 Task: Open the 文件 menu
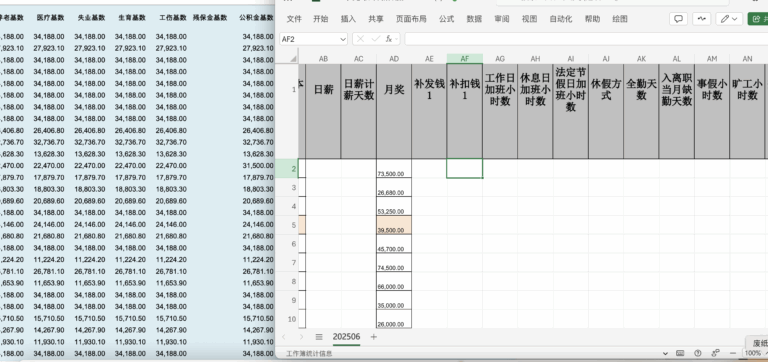[x=294, y=19]
